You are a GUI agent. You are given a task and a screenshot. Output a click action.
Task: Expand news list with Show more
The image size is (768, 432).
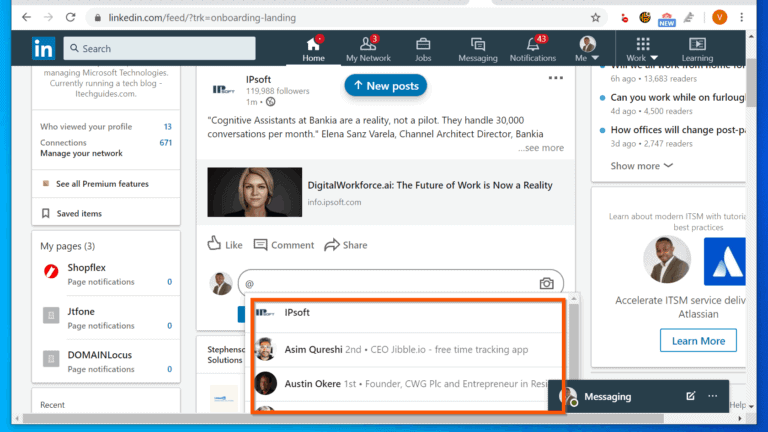641,166
